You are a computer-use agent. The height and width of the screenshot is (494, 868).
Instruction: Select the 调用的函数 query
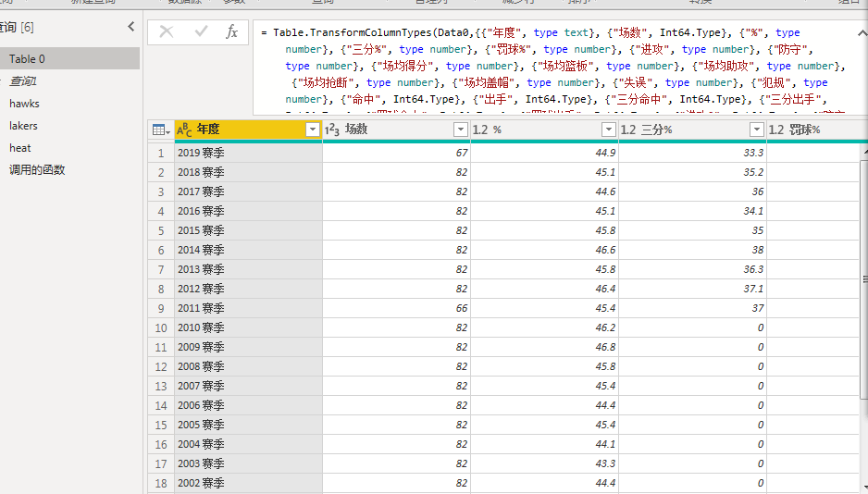[37, 170]
